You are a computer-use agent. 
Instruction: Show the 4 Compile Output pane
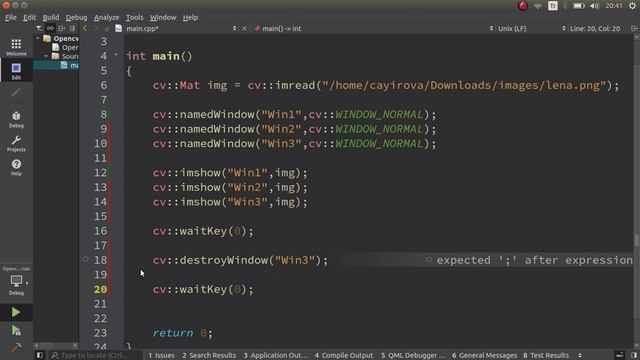344,355
